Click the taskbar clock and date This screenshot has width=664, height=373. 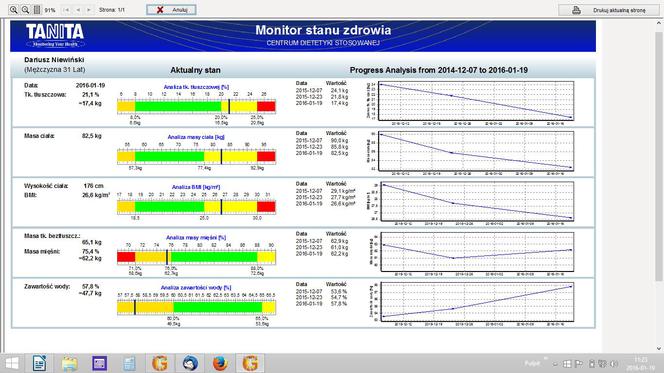pyautogui.click(x=642, y=364)
